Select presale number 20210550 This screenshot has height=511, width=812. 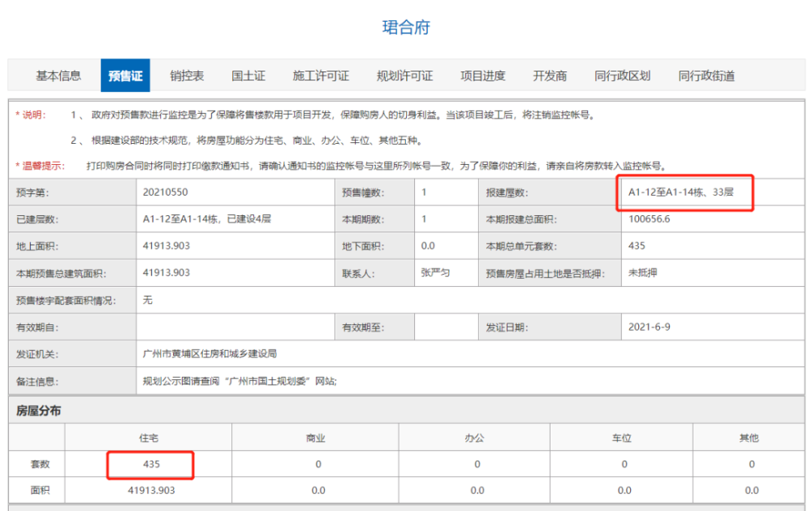(165, 193)
